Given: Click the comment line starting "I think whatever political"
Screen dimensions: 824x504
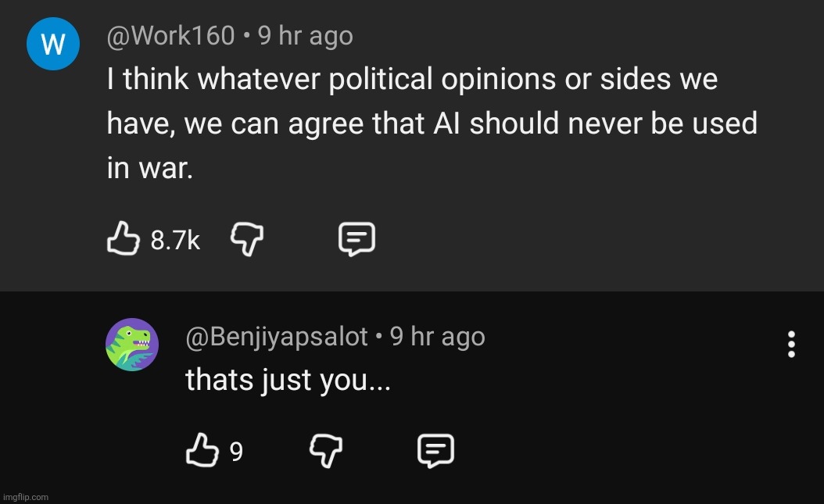Looking at the screenshot, I should (412, 80).
